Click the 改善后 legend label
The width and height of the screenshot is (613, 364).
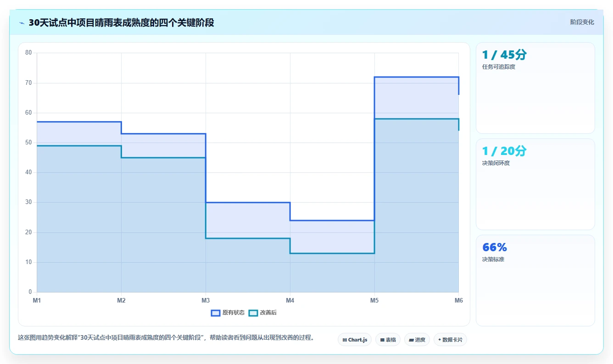click(268, 313)
